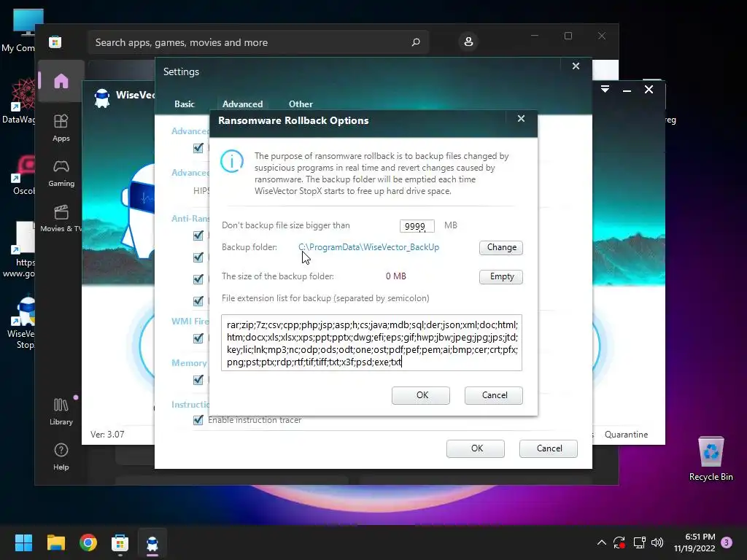Open the volume control tray icon

pyautogui.click(x=657, y=542)
